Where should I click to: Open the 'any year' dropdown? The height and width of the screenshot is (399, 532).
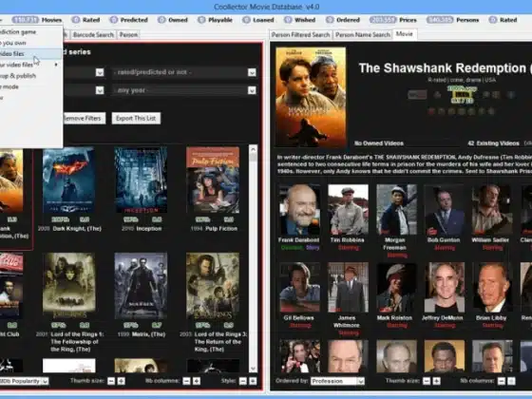click(x=184, y=90)
